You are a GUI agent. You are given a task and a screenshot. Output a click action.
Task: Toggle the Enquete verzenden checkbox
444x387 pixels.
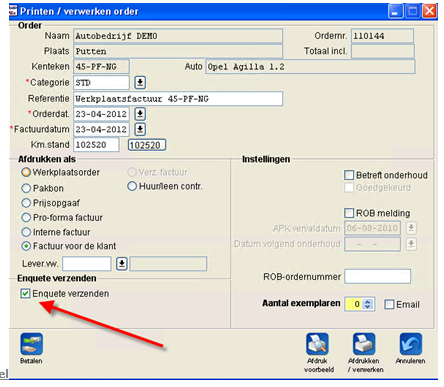coord(25,293)
